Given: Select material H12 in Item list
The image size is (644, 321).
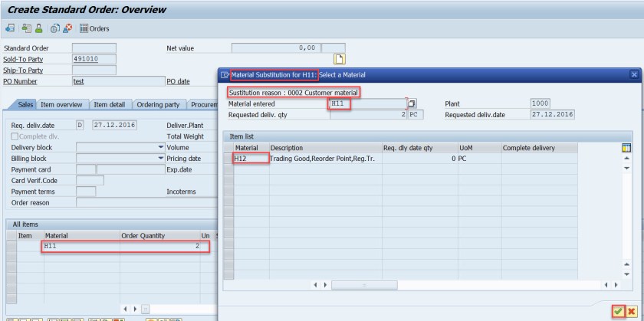Looking at the screenshot, I should click(x=251, y=159).
